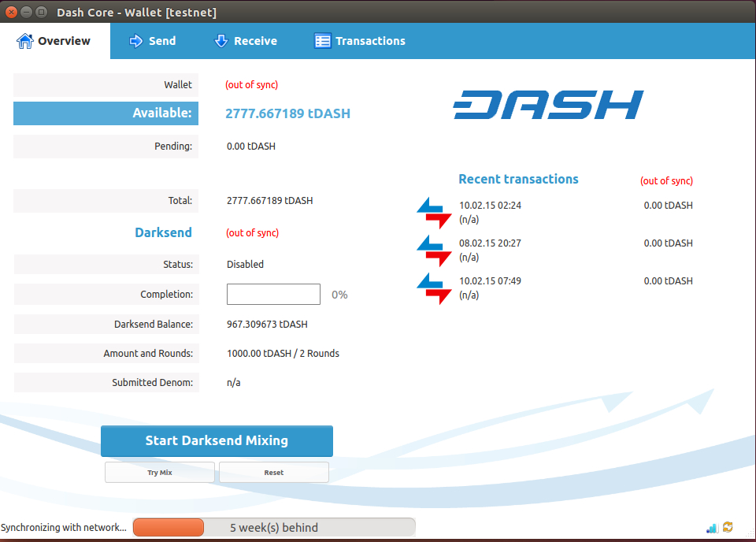Screen dimensions: 756x542
Task: Click Recent transactions out of sync warning
Action: (x=667, y=181)
